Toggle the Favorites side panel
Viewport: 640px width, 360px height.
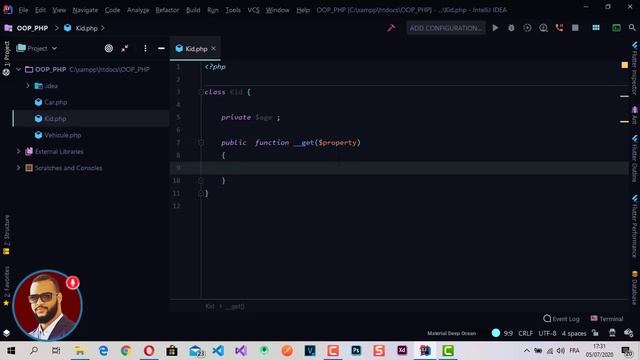click(6, 286)
